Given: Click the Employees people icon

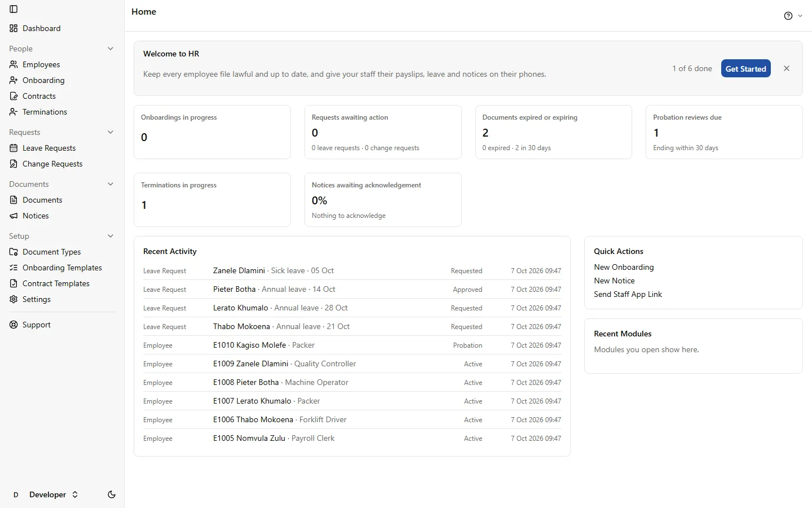Looking at the screenshot, I should 14,64.
